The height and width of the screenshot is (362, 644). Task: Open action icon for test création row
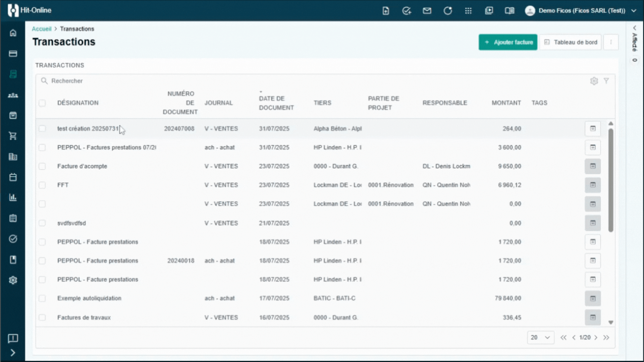click(x=593, y=129)
